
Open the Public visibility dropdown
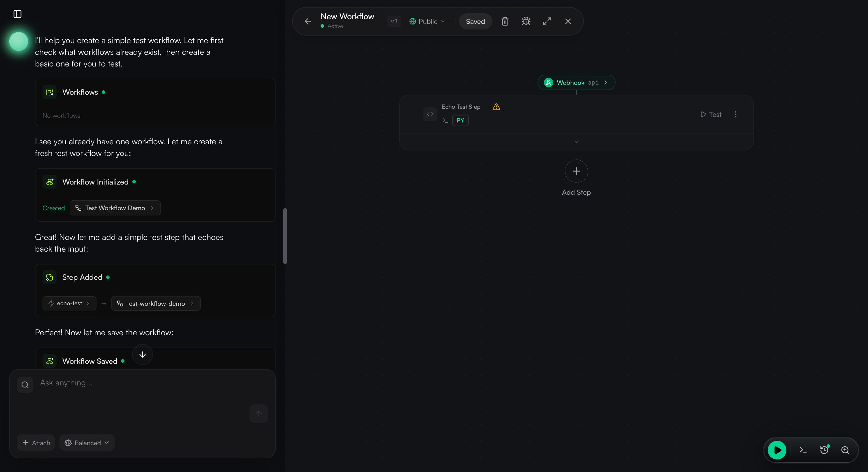pos(427,21)
